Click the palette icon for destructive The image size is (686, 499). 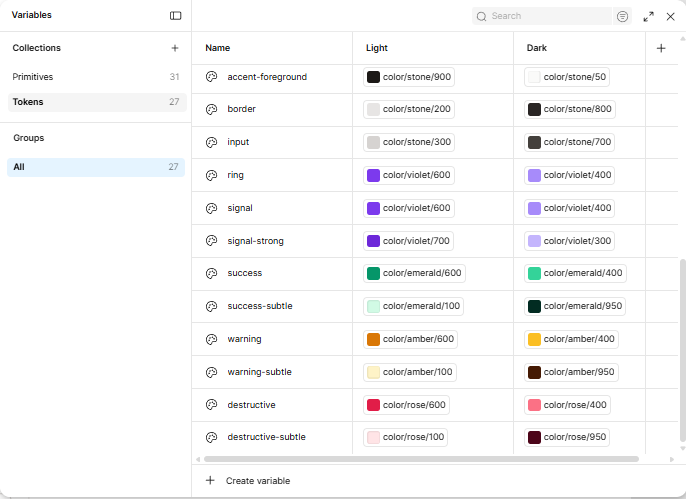coord(212,405)
